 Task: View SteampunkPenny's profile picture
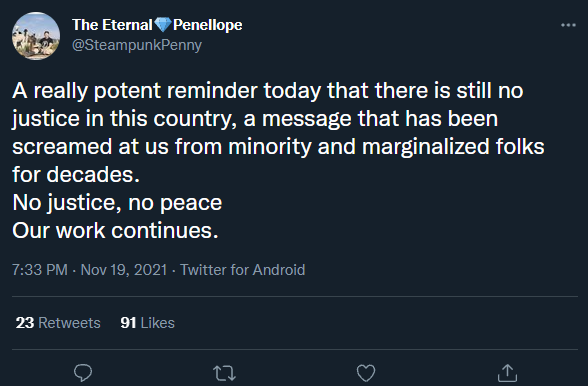36,36
